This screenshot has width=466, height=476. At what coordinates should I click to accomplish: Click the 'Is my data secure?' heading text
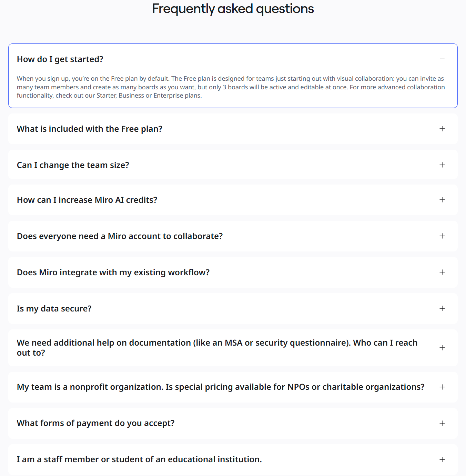[54, 308]
